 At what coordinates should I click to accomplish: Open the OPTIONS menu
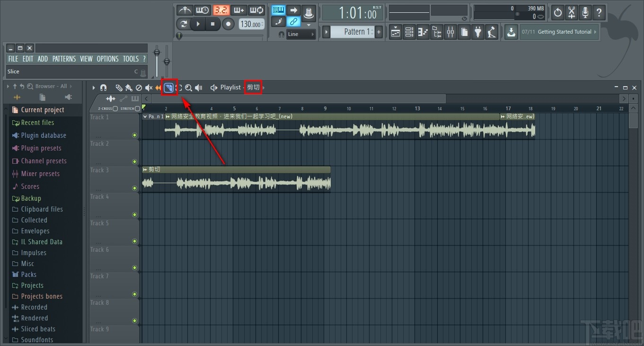click(x=108, y=59)
